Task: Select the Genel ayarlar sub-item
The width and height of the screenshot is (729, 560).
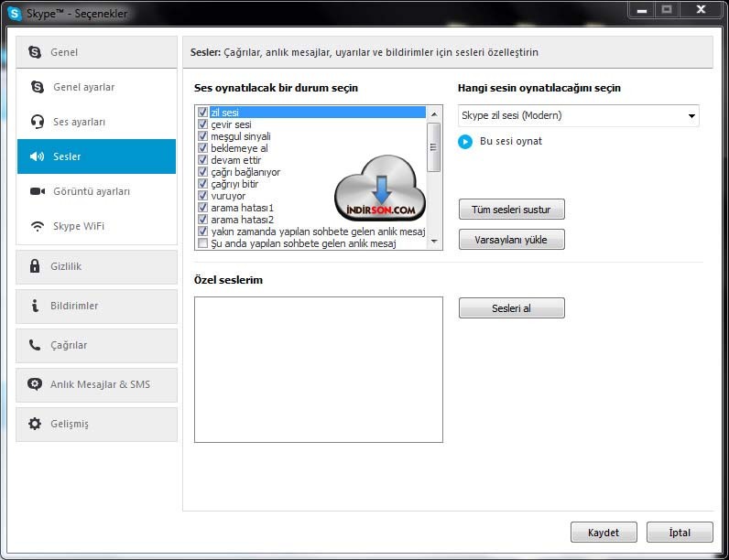Action: tap(97, 87)
